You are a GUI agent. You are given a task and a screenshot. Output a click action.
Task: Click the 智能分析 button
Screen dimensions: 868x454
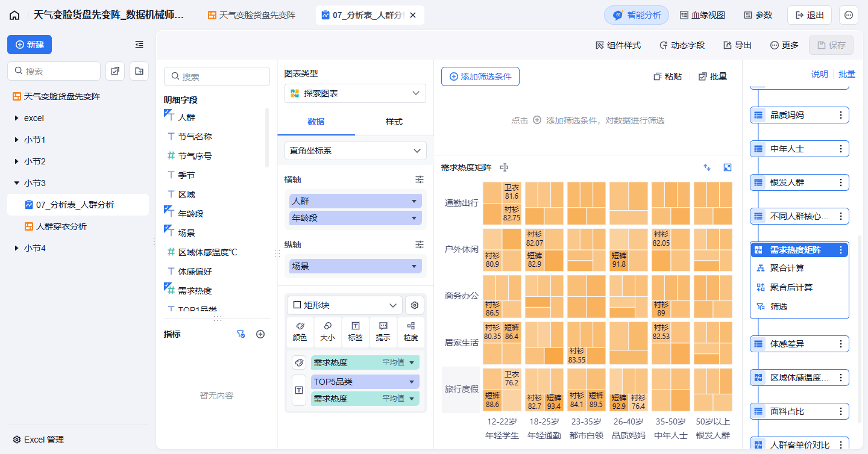tap(637, 15)
